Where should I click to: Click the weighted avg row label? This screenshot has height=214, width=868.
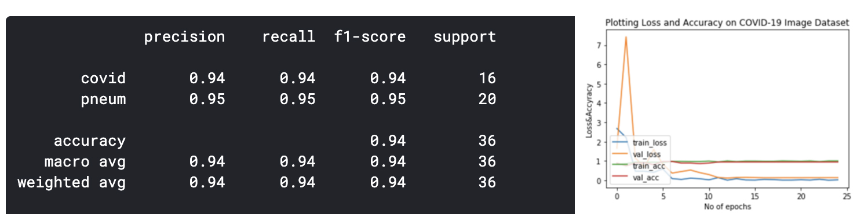click(72, 182)
